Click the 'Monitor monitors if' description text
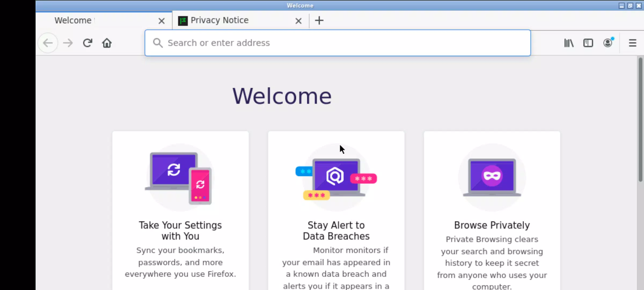Viewport: 644px width, 290px height. point(336,268)
